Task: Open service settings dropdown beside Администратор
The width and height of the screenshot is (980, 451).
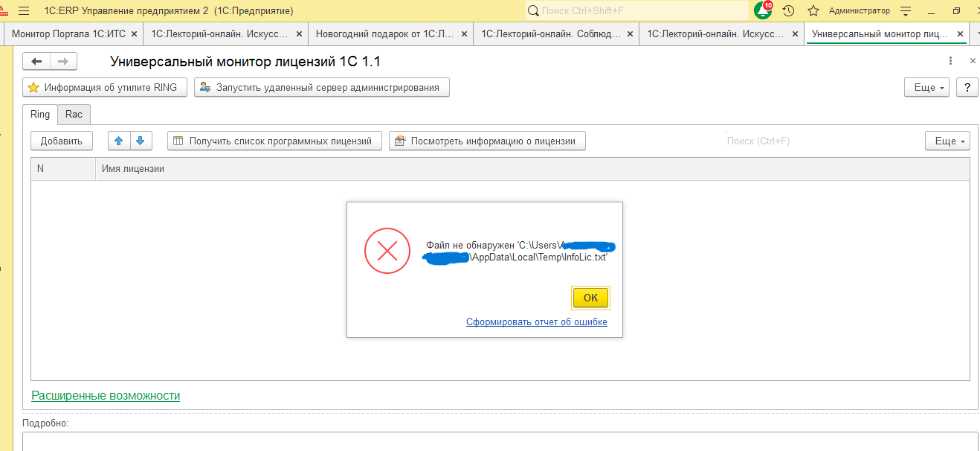Action: [x=906, y=11]
